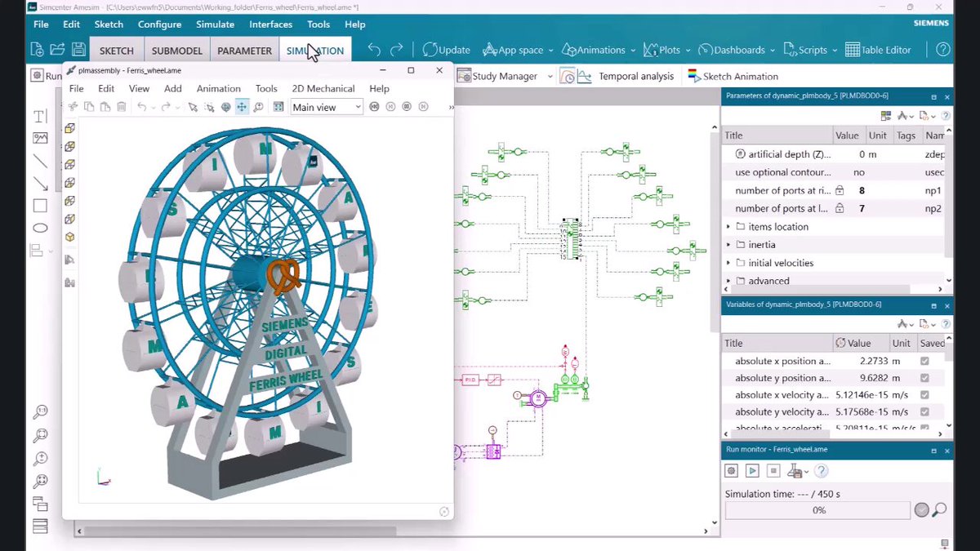This screenshot has width=980, height=551.
Task: Click the simulation progress bar showing 0%
Action: click(x=817, y=510)
